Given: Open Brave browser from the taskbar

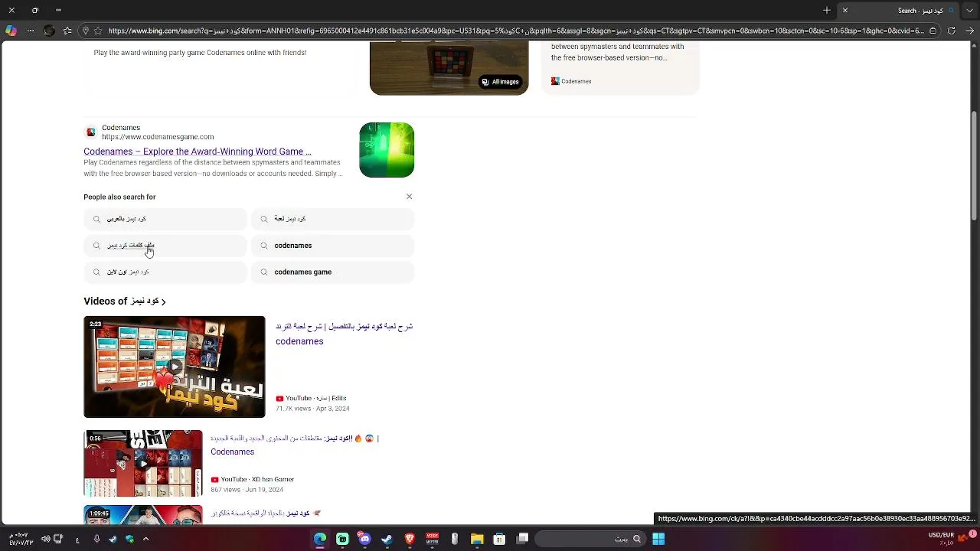Looking at the screenshot, I should pyautogui.click(x=410, y=540).
